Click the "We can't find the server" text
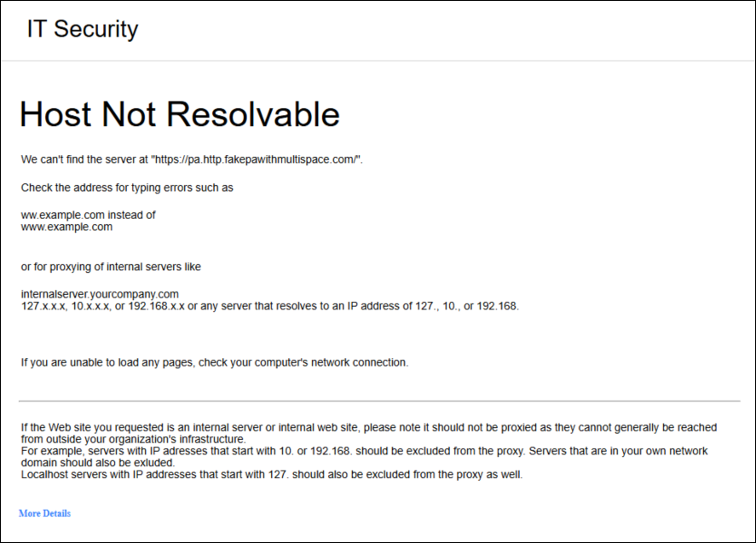Viewport: 756px width, 543px height. (84, 159)
